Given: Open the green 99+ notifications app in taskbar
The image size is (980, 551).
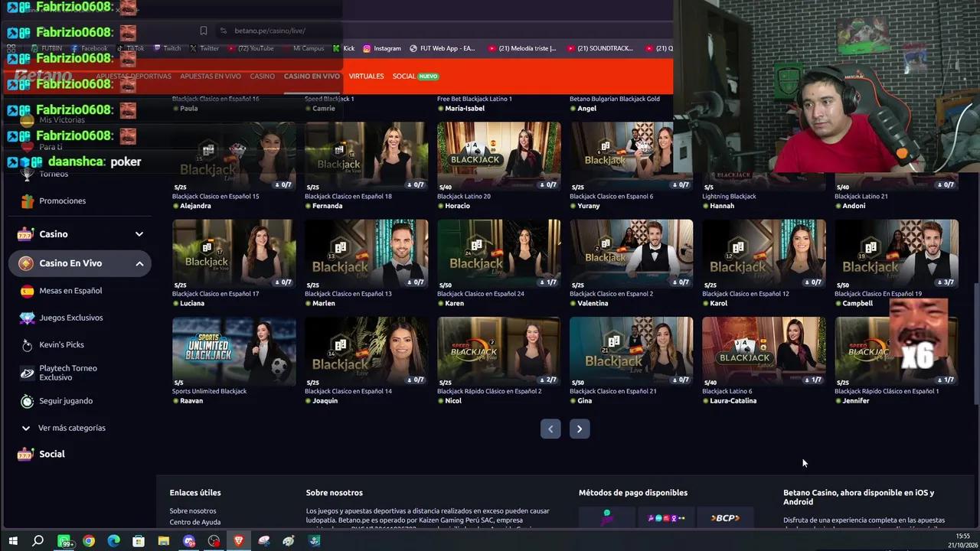Looking at the screenshot, I should click(x=64, y=541).
